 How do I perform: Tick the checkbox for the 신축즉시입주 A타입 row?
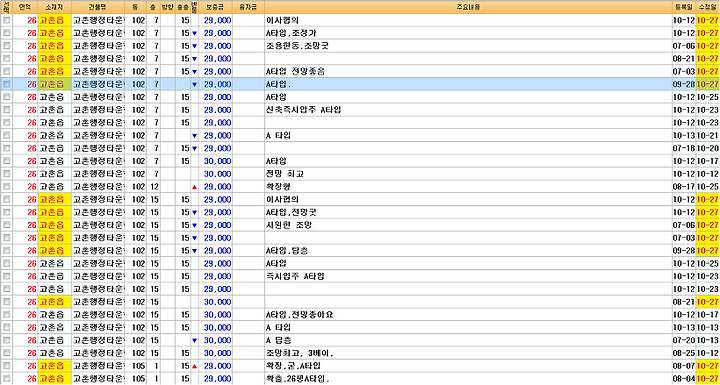pyautogui.click(x=6, y=110)
